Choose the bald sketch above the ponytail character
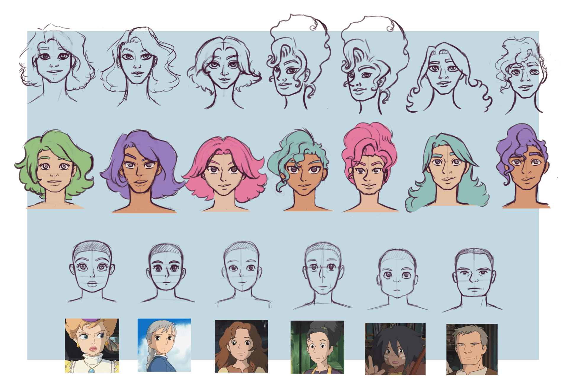Screen dimensions: 568x392 coord(323,276)
